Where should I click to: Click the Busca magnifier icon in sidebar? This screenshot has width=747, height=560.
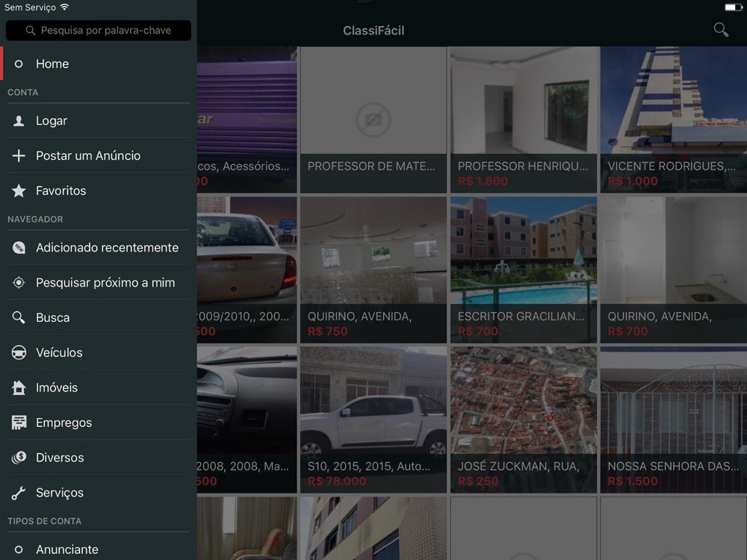19,317
